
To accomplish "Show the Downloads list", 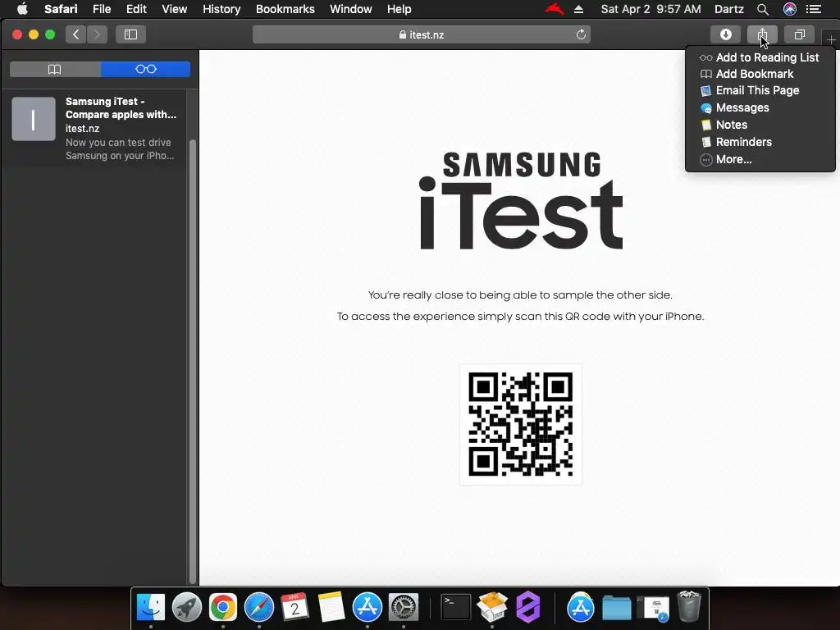I will tap(725, 34).
